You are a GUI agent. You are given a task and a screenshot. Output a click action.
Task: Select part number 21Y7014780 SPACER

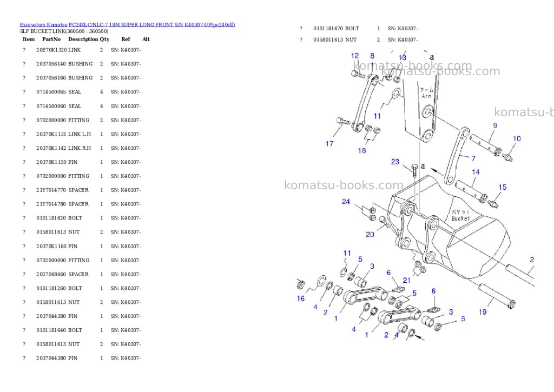(63, 204)
